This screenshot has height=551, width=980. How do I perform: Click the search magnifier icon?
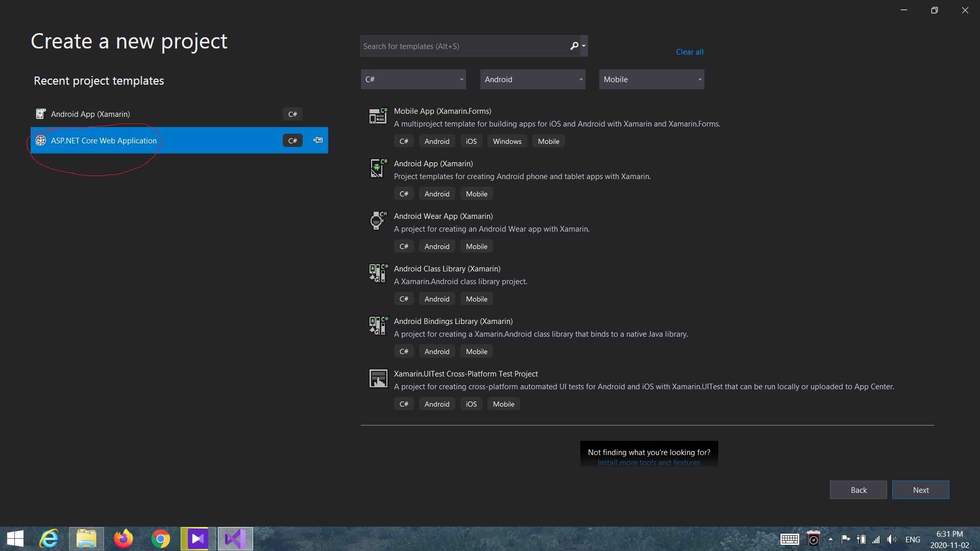click(x=574, y=46)
